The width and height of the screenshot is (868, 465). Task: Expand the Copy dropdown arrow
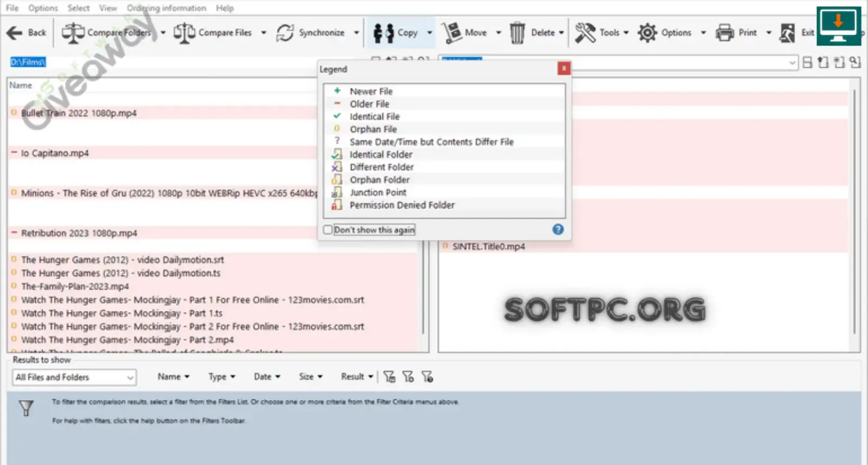click(429, 33)
